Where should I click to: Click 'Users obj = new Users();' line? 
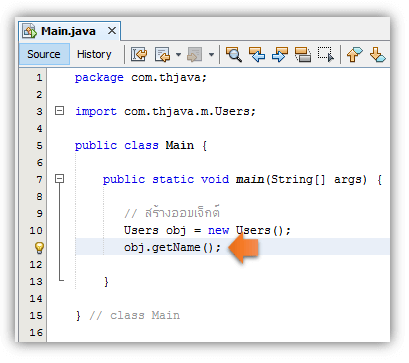click(x=207, y=231)
